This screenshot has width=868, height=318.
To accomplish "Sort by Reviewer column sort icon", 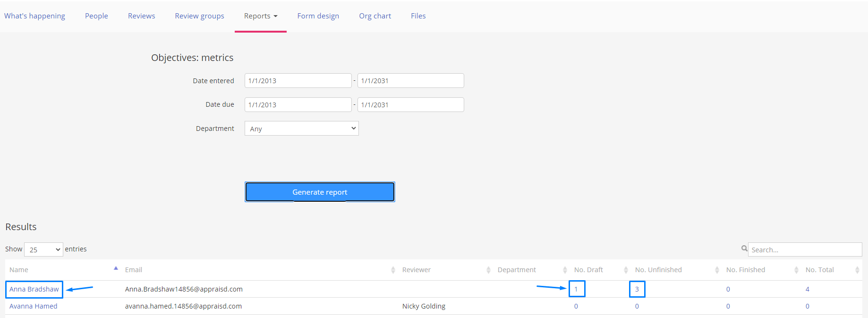I will click(x=488, y=270).
